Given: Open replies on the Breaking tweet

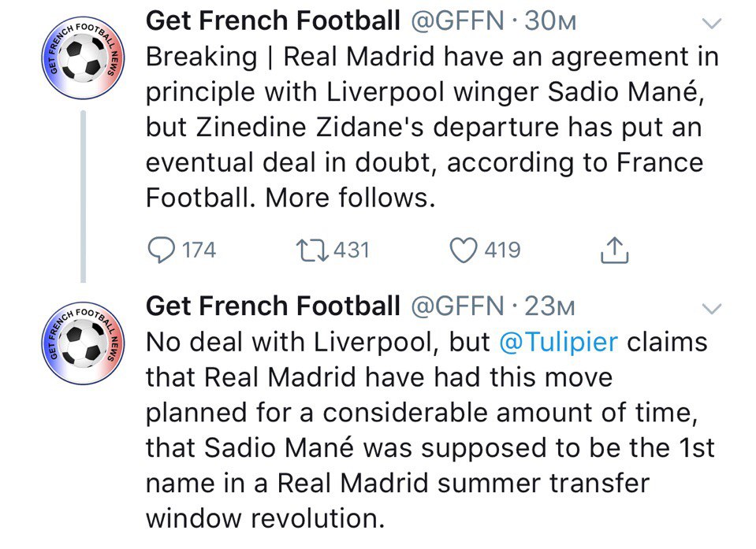Looking at the screenshot, I should 162,250.
